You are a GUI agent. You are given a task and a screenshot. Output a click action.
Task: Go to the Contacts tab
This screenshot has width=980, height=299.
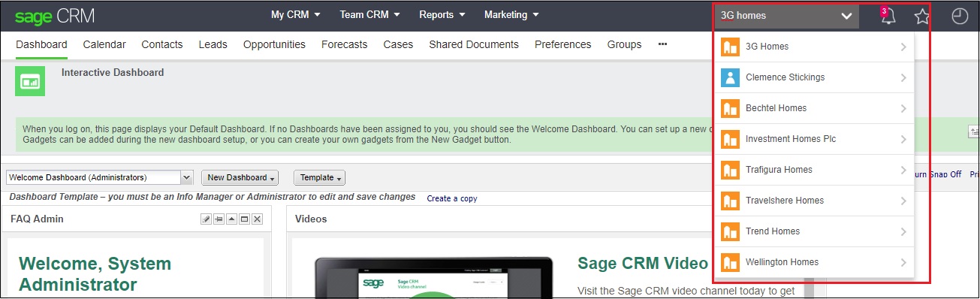click(162, 44)
